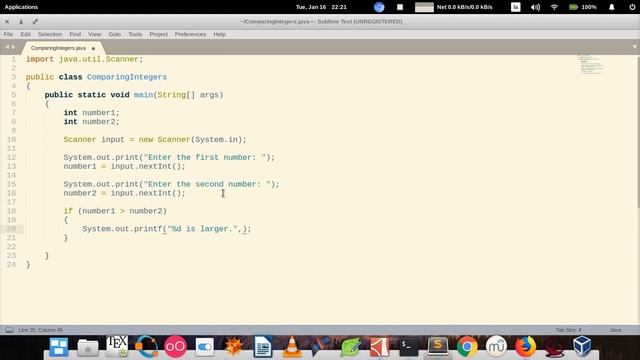The image size is (640, 360).
Task: Open the Help menu
Action: (220, 34)
